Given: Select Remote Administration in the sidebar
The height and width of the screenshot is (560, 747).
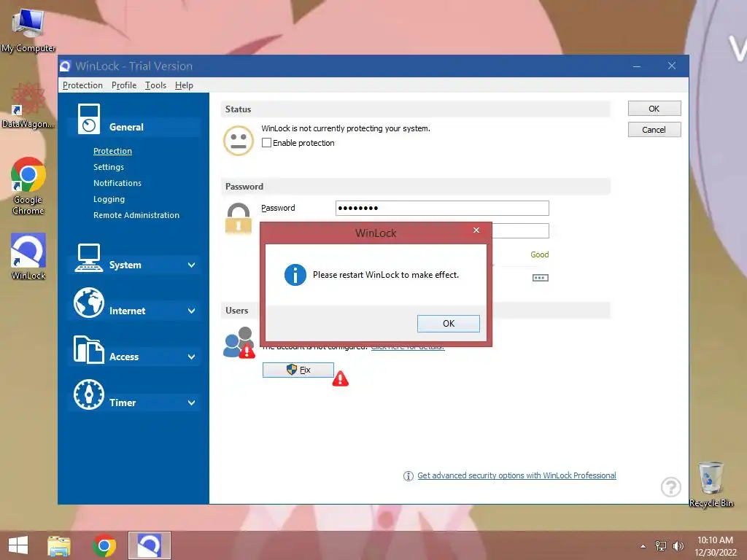Looking at the screenshot, I should click(x=136, y=215).
